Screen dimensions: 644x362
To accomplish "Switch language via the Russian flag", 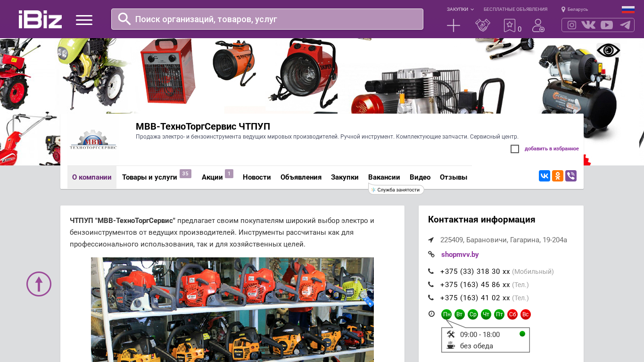I will pyautogui.click(x=628, y=9).
